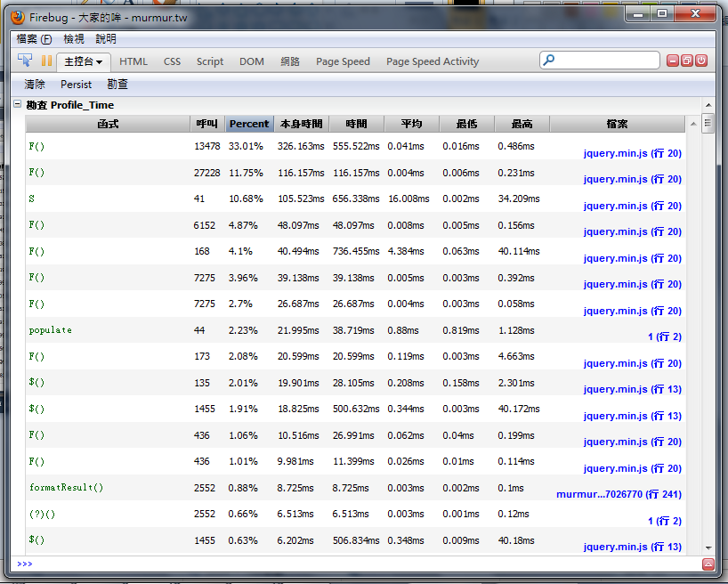Click outer panel scroll-up arrow
This screenshot has width=728, height=584.
[x=708, y=105]
